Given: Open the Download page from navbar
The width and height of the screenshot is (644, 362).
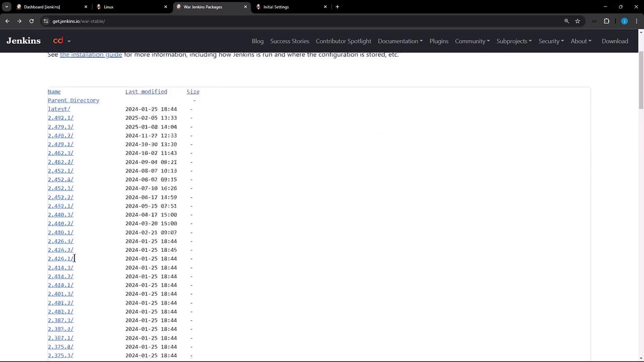Looking at the screenshot, I should [615, 41].
